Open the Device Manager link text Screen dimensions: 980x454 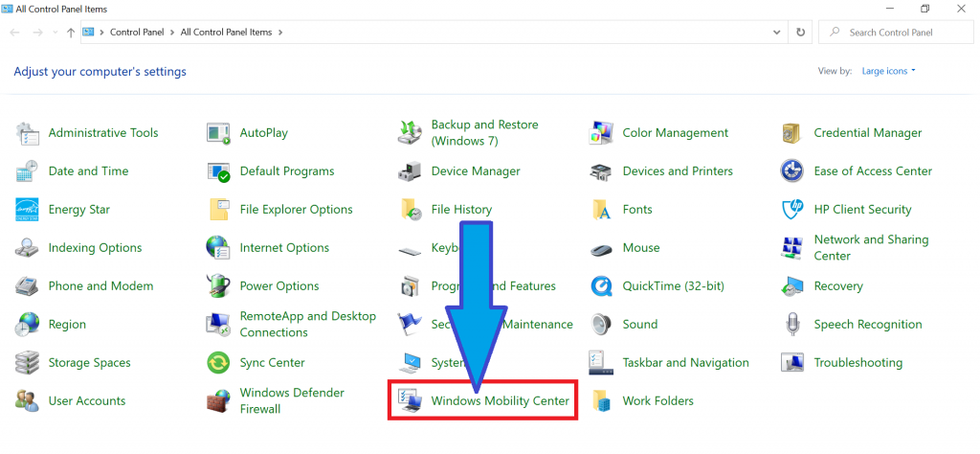pyautogui.click(x=476, y=170)
